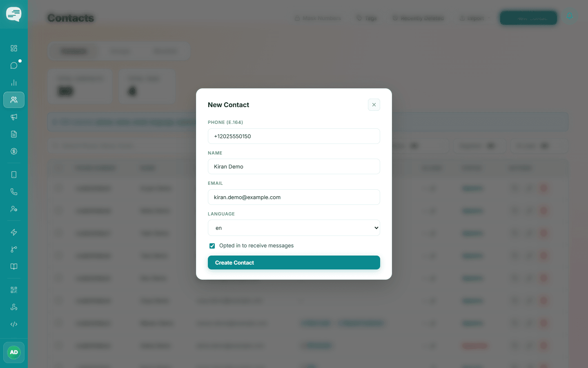Open the open-book documentation icon

[14, 267]
